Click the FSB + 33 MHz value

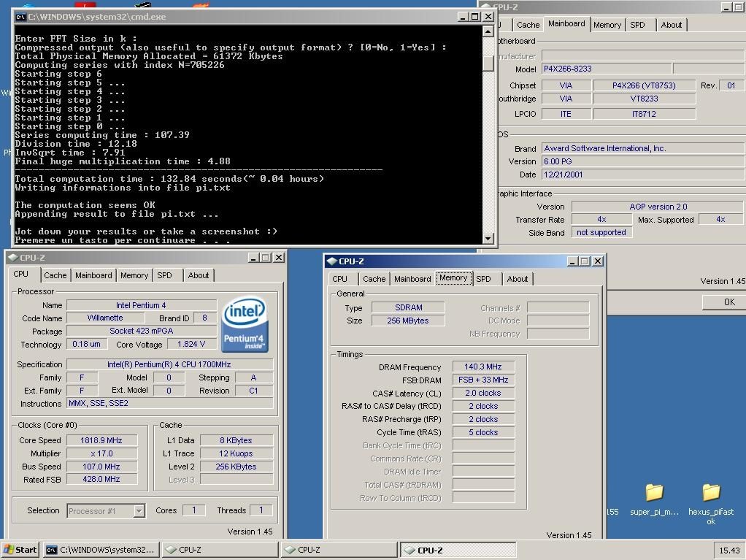pos(483,380)
